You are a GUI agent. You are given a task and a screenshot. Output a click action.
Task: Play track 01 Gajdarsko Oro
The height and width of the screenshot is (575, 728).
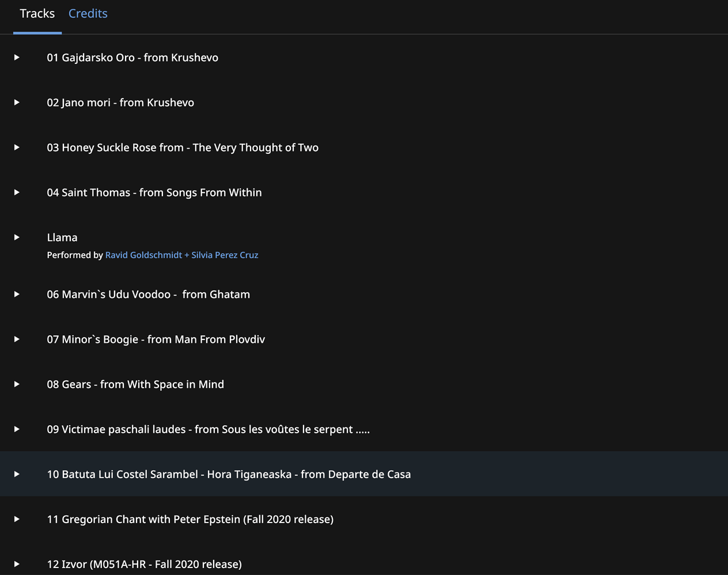click(x=17, y=58)
